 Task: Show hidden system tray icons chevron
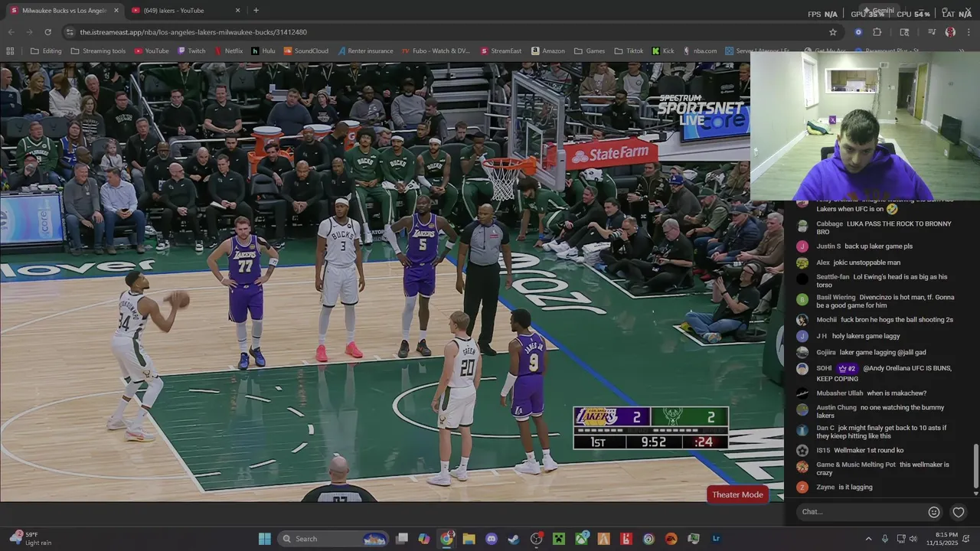pos(869,539)
